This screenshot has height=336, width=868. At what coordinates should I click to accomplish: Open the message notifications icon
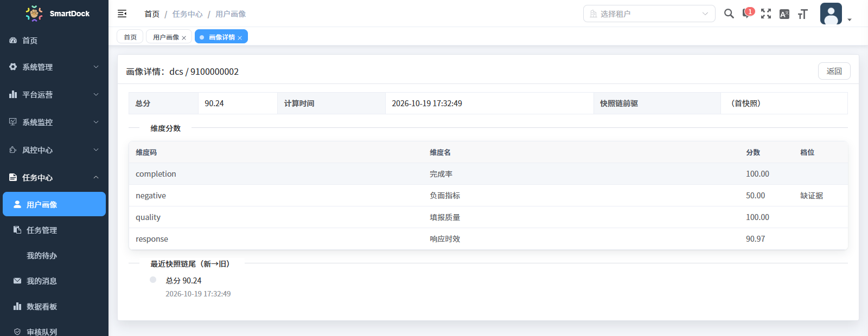[x=748, y=14]
